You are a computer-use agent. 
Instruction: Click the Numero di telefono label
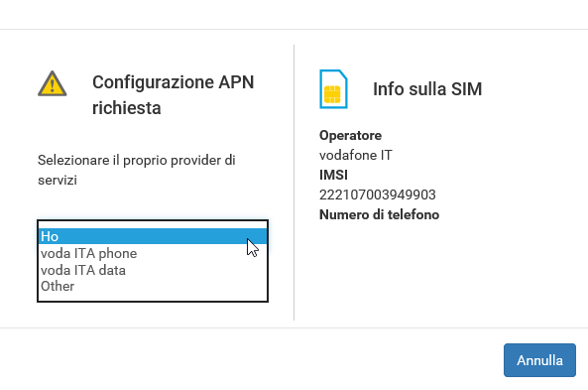[x=379, y=214]
